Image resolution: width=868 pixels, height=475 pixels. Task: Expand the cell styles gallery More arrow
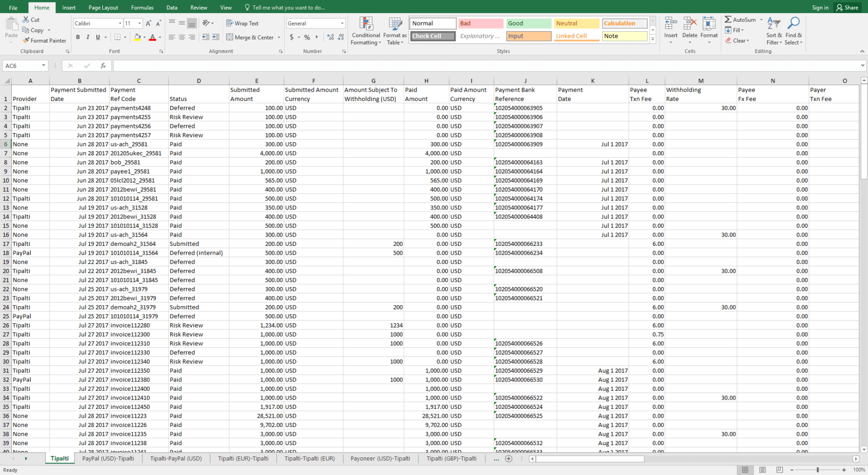pos(653,40)
